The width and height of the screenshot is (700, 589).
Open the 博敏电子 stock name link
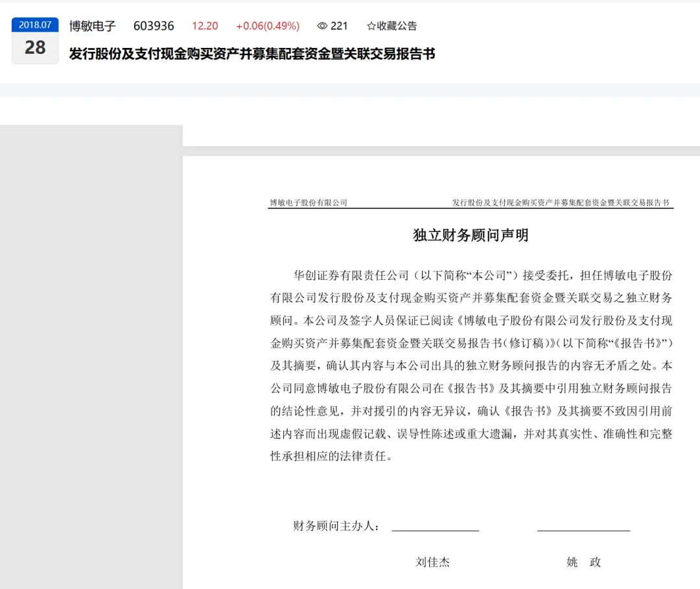tap(93, 26)
